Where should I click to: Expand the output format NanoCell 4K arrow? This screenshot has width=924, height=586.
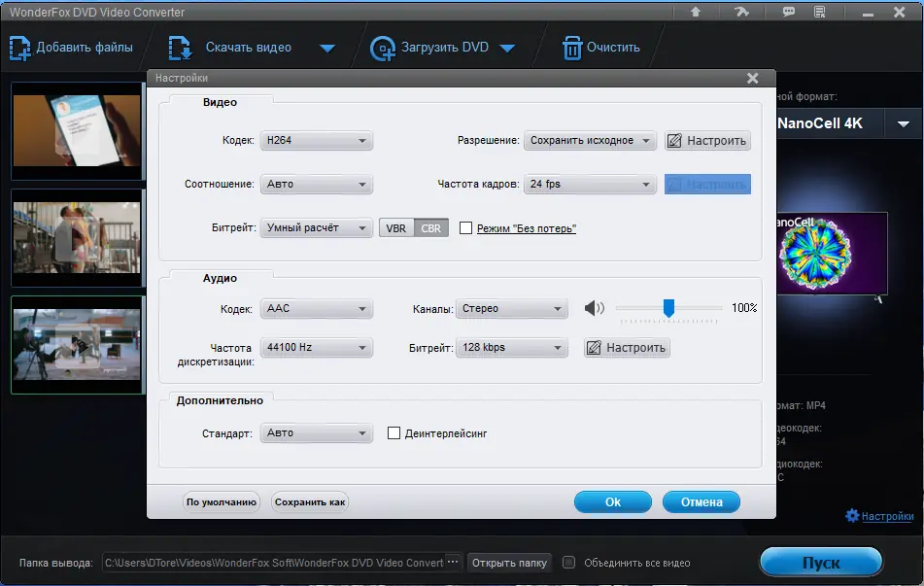coord(903,123)
